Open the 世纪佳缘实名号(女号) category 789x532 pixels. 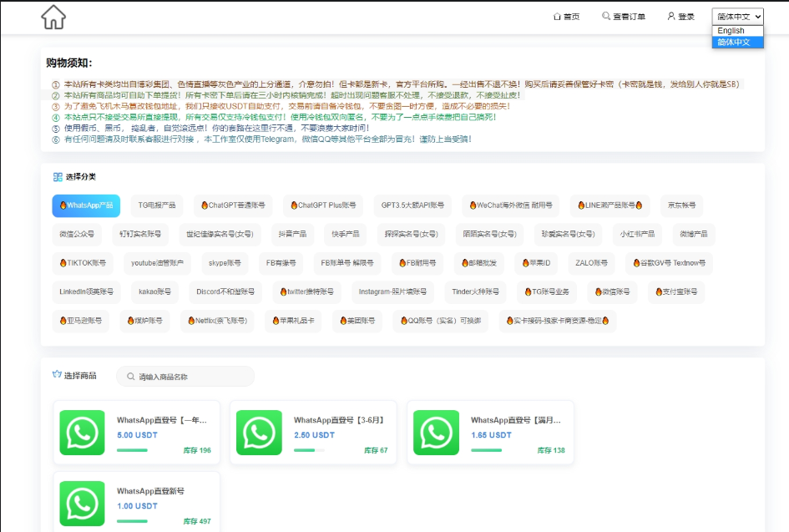(220, 234)
